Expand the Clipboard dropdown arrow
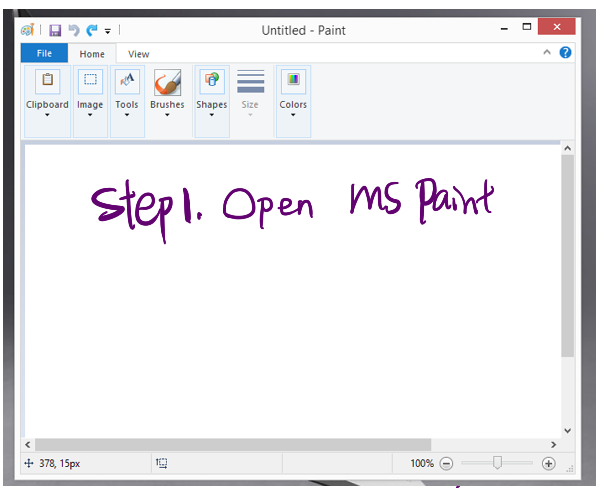Viewport: 600px width, 500px height. pos(47,115)
